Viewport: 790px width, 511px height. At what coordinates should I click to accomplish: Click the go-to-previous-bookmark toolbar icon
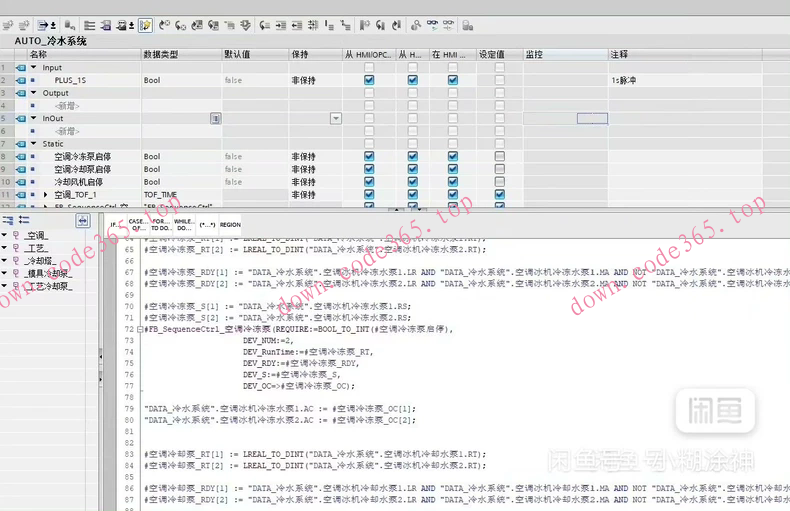(x=397, y=25)
